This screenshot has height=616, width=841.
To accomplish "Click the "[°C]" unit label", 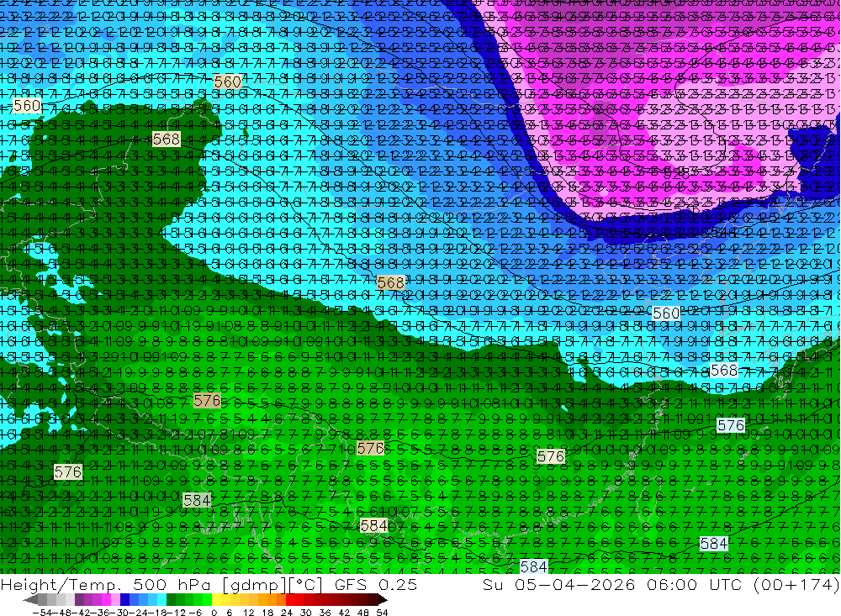I will pos(304,585).
